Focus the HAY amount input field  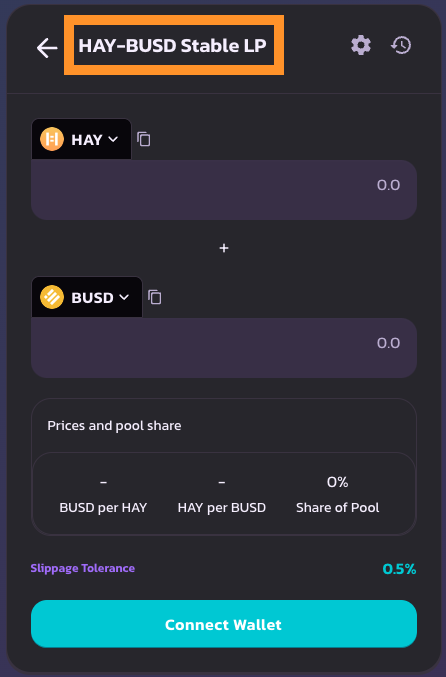click(x=224, y=190)
